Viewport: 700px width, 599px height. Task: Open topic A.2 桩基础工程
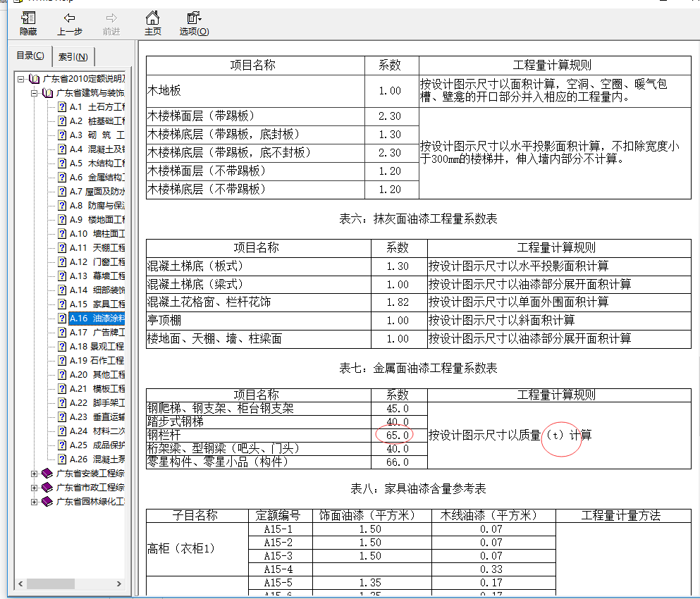tap(97, 121)
